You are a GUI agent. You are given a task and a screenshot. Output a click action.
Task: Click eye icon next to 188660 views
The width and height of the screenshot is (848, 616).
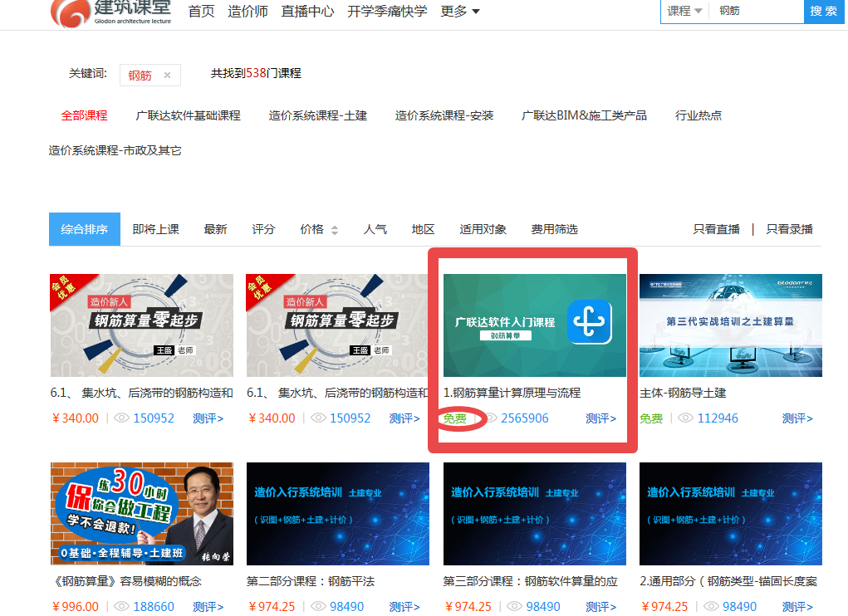click(x=122, y=606)
